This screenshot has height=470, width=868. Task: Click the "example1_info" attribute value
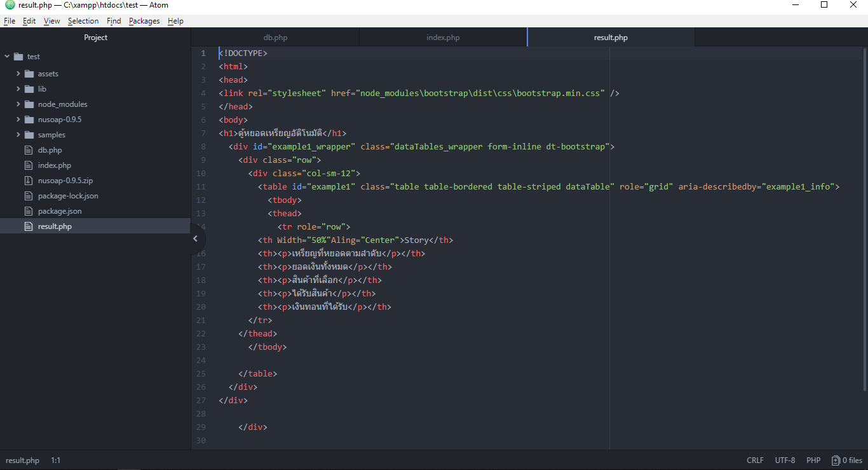(x=798, y=187)
